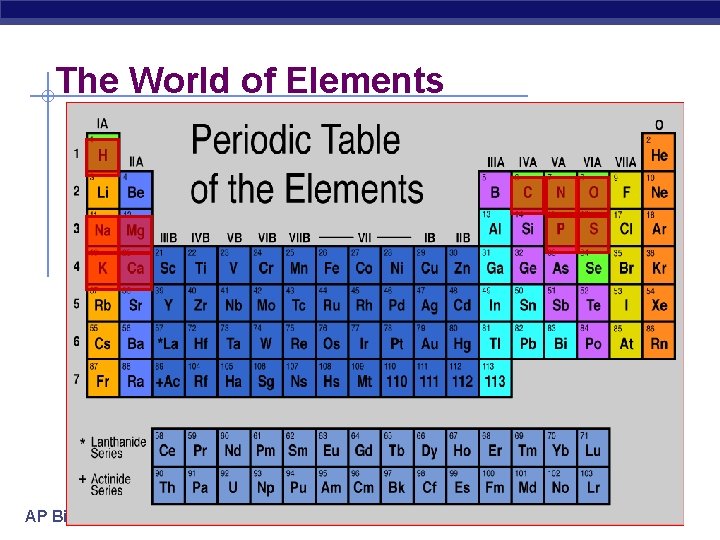Click the "Periodic Table of the Elements" heading
The height and width of the screenshot is (540, 720).
307,163
